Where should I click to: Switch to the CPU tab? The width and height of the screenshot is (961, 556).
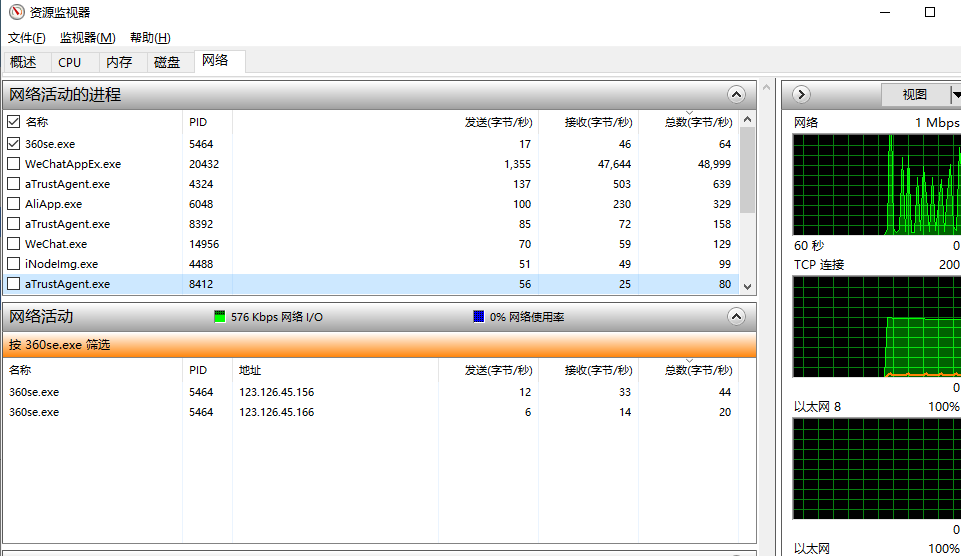coord(70,62)
